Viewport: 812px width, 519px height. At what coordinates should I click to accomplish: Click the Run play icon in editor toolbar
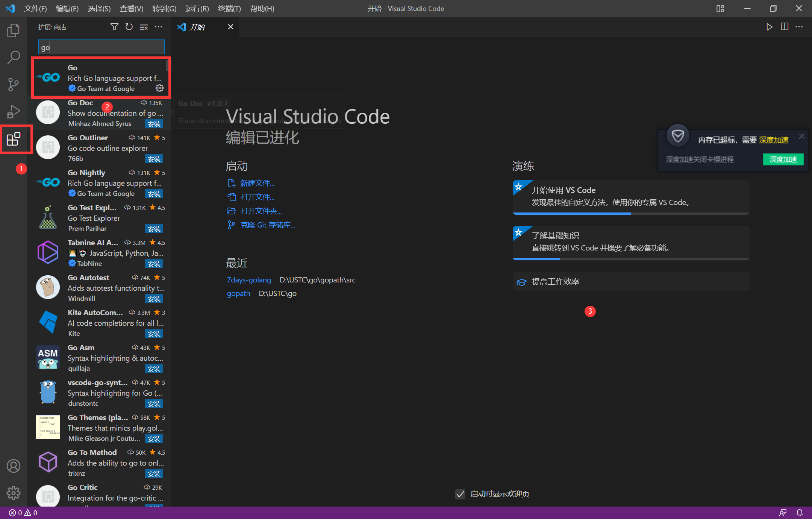point(770,27)
